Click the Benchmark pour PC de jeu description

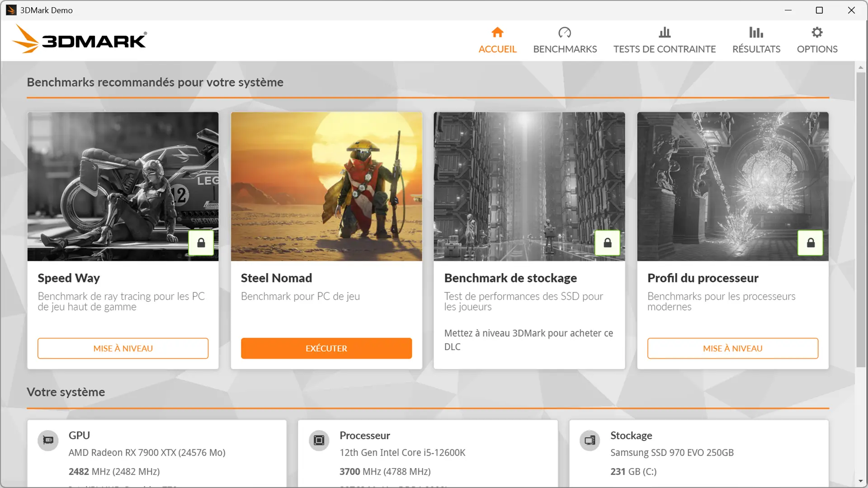click(300, 296)
